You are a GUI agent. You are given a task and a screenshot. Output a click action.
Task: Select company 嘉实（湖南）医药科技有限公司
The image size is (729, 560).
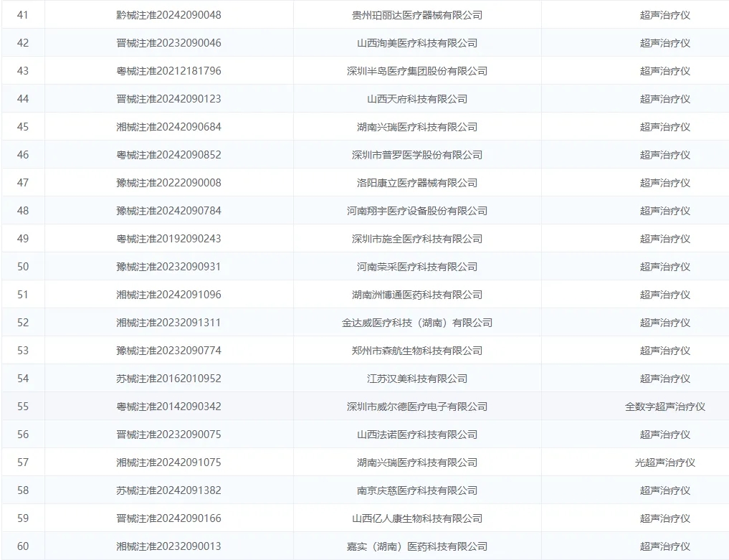click(x=416, y=546)
